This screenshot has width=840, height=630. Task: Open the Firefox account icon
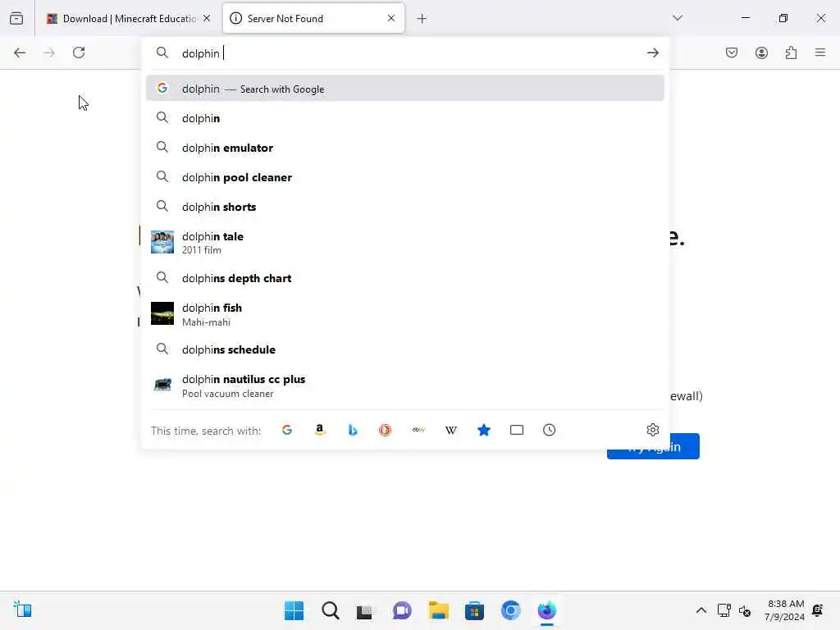761,52
